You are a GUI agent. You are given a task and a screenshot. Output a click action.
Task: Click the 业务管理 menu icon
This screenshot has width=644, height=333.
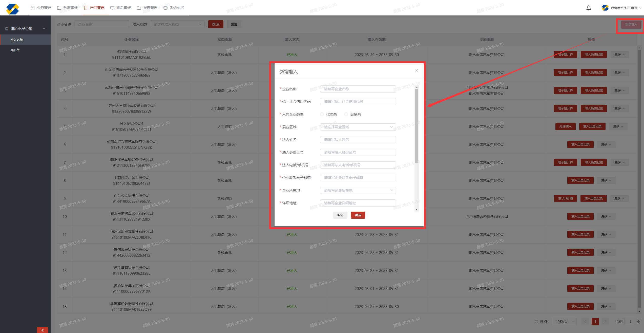coord(33,8)
